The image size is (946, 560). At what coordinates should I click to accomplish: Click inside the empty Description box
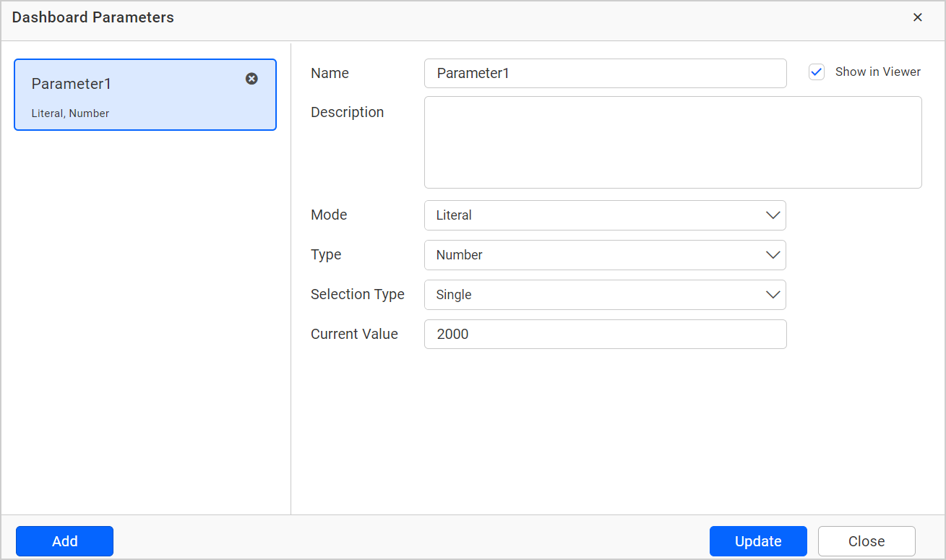click(672, 142)
